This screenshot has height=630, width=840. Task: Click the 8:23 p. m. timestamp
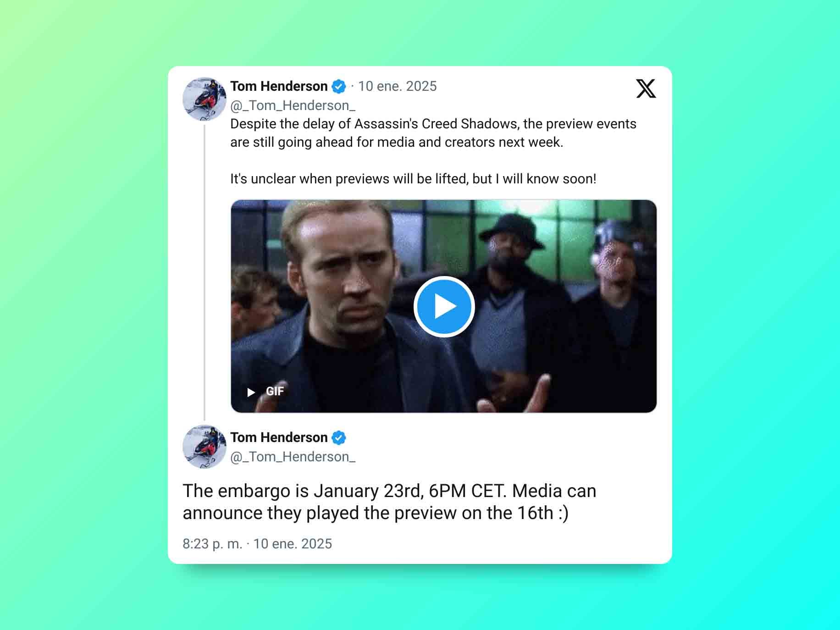[212, 544]
